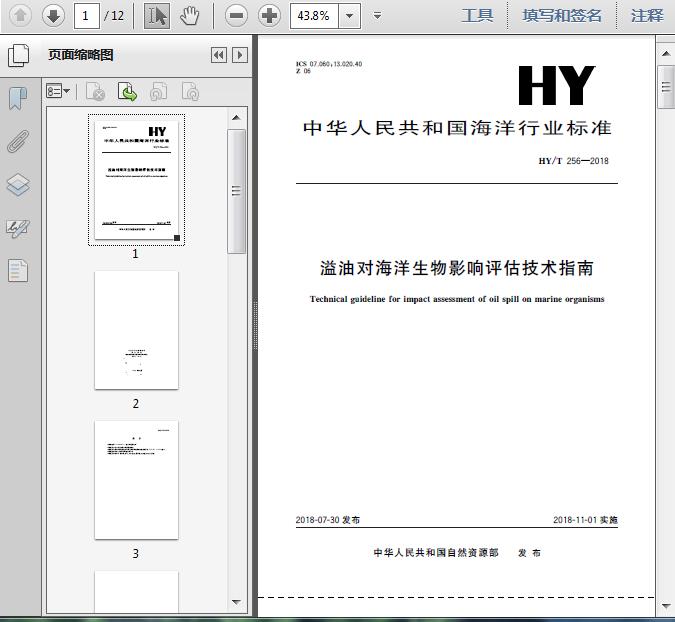This screenshot has width=675, height=622.
Task: Click the English title Technical guideline text
Action: pos(457,299)
